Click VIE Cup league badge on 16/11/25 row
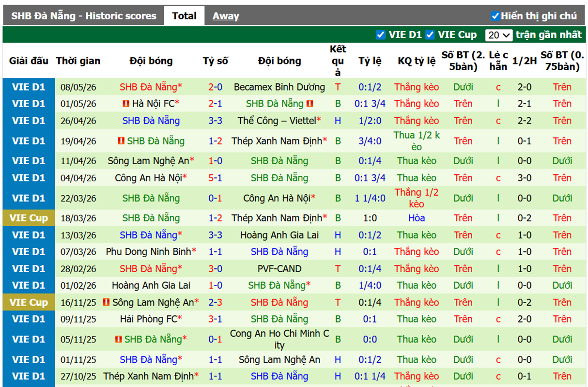The width and height of the screenshot is (588, 387). (x=29, y=302)
